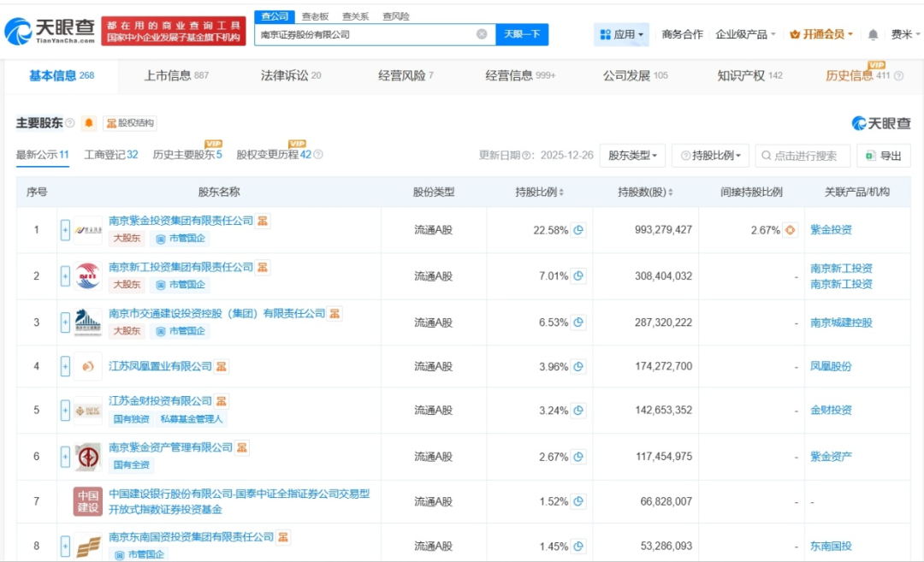Viewport: 924px width, 562px height.
Task: Switch to 知识产权 tab
Action: coord(749,75)
